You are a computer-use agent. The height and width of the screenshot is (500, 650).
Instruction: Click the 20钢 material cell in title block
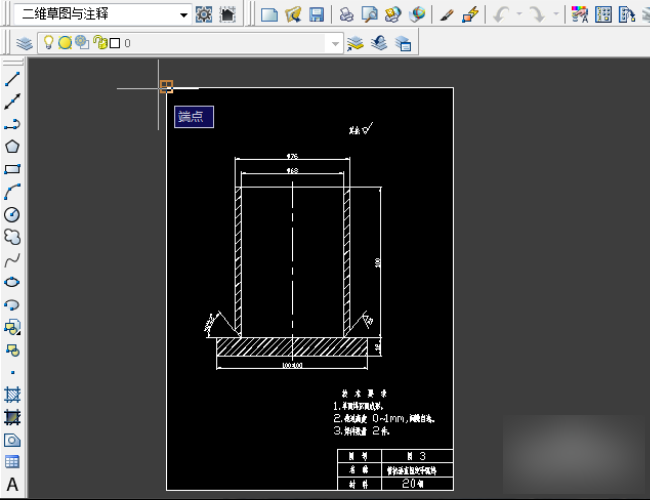[x=417, y=483]
